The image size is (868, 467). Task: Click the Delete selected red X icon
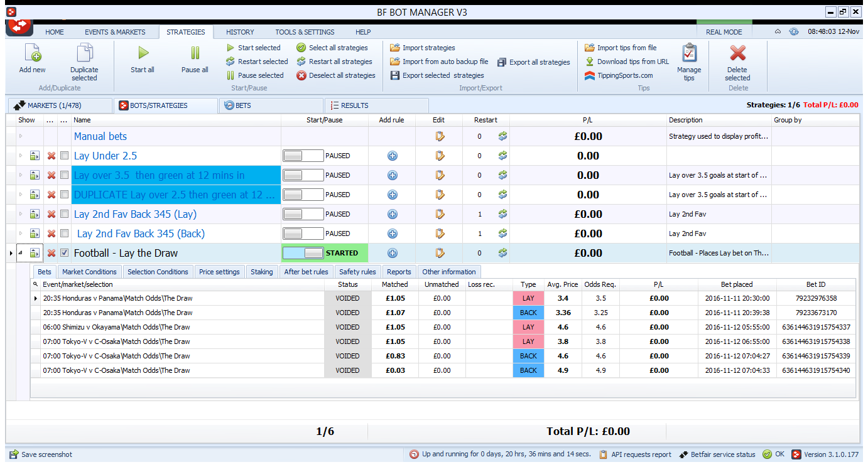click(x=737, y=53)
